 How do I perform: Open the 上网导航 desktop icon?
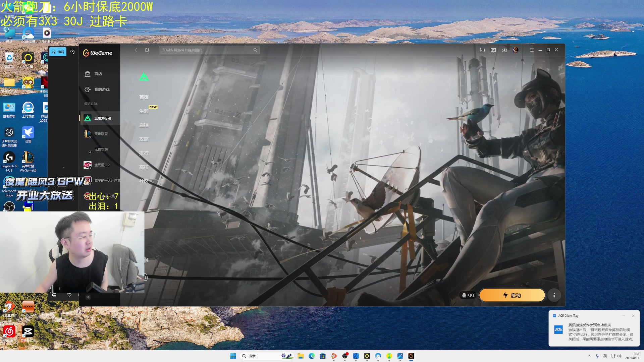(x=28, y=110)
